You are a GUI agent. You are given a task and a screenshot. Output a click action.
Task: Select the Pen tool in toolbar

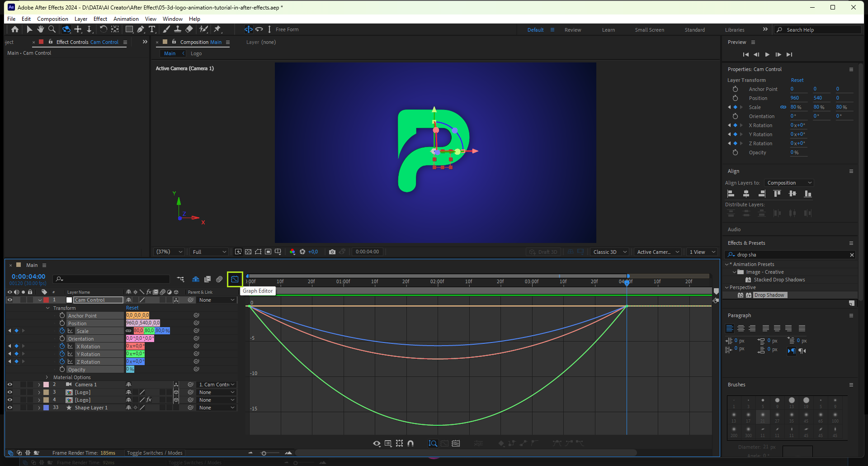pyautogui.click(x=141, y=29)
